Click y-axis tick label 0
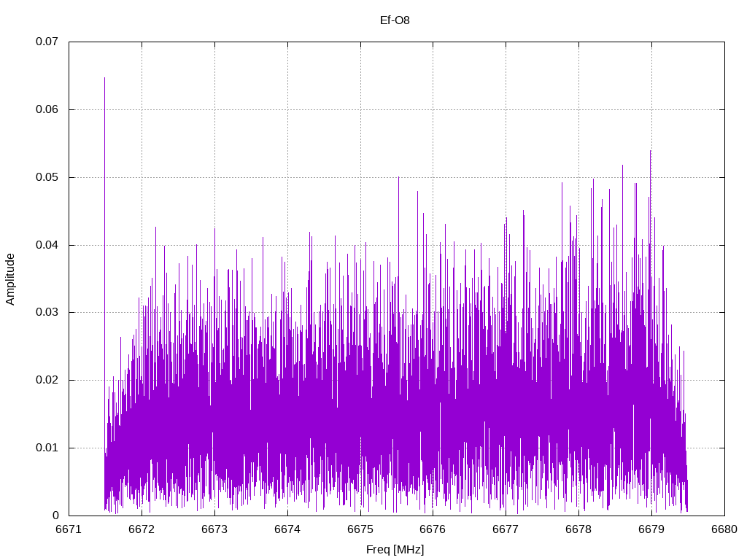The image size is (747, 560). (55, 516)
